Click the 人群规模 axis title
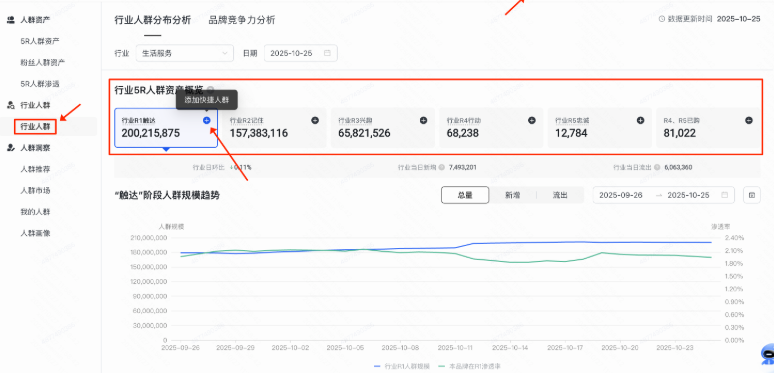 point(171,226)
